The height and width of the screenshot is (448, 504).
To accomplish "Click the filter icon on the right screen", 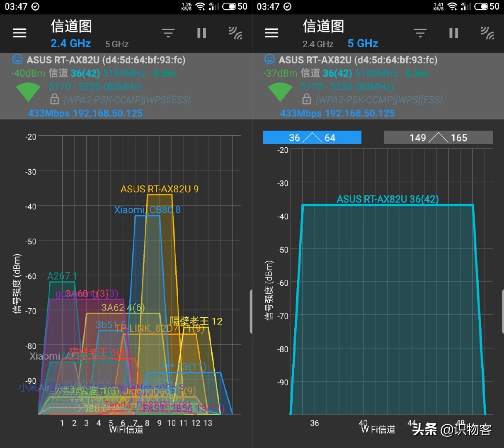I will (420, 33).
